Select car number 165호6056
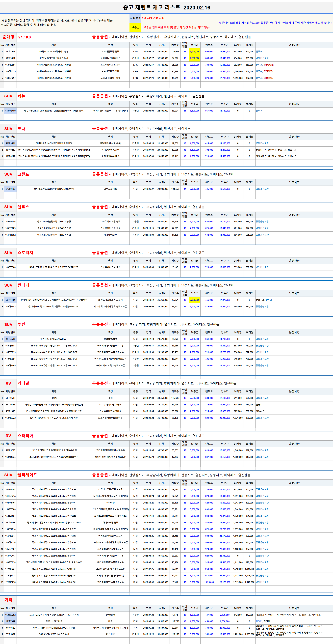Screen dimensions: 333x644 pyautogui.click(x=10, y=222)
